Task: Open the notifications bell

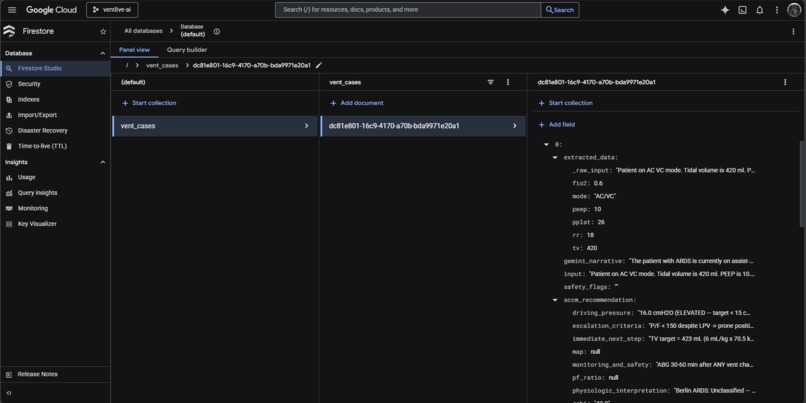Action: pyautogui.click(x=759, y=10)
